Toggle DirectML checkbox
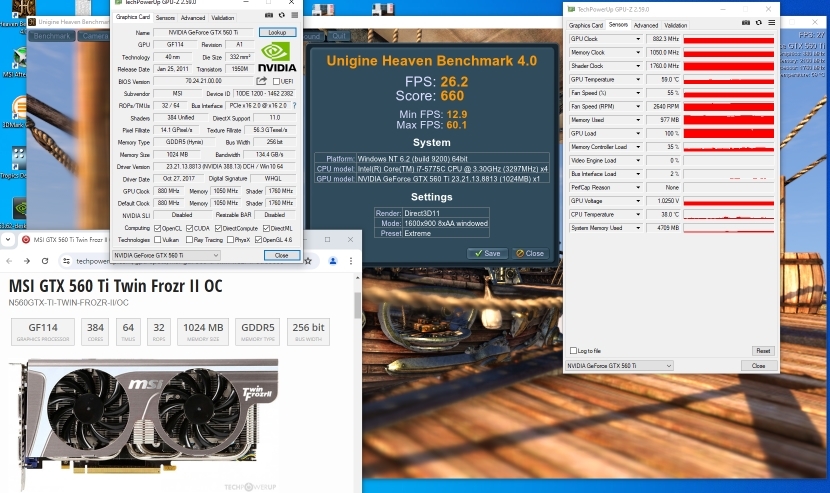The height and width of the screenshot is (493, 830). point(266,228)
